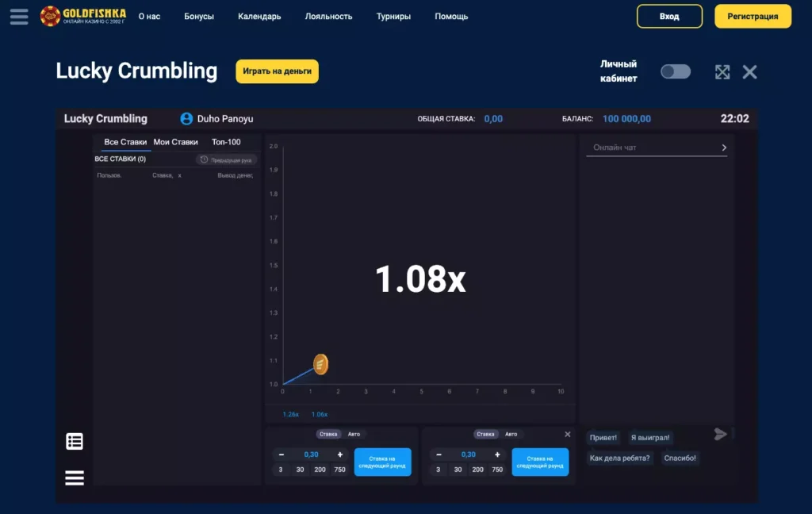Click the Goldfishka casino logo
Screen dimensions: 812x514
pyautogui.click(x=83, y=16)
